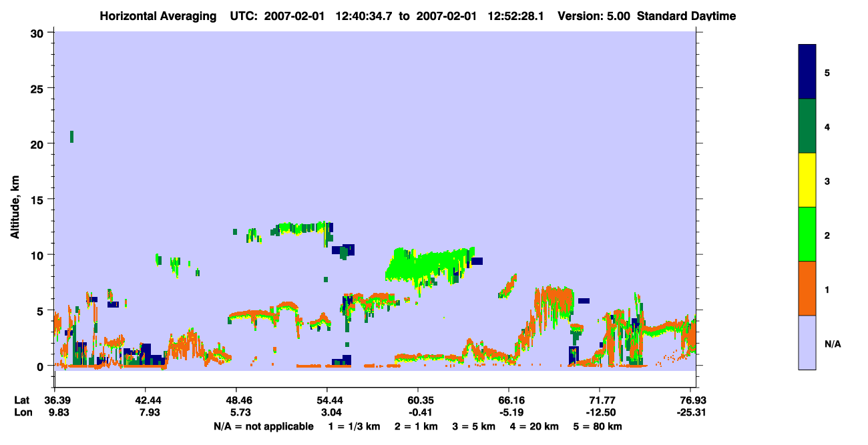Click the lavender N/A colorbar segment
The width and height of the screenshot is (868, 445).
pos(807,342)
